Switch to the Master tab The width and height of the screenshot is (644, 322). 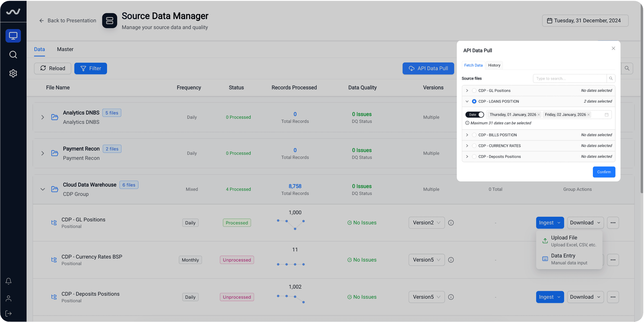coord(65,49)
